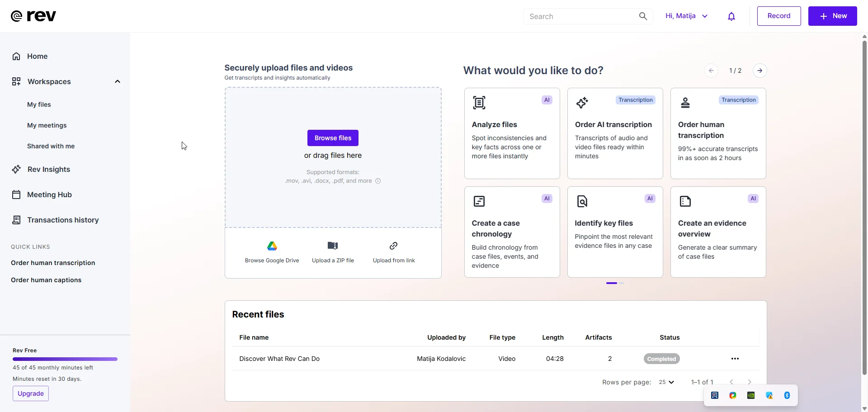868x412 pixels.
Task: Click the Record button
Action: 779,16
